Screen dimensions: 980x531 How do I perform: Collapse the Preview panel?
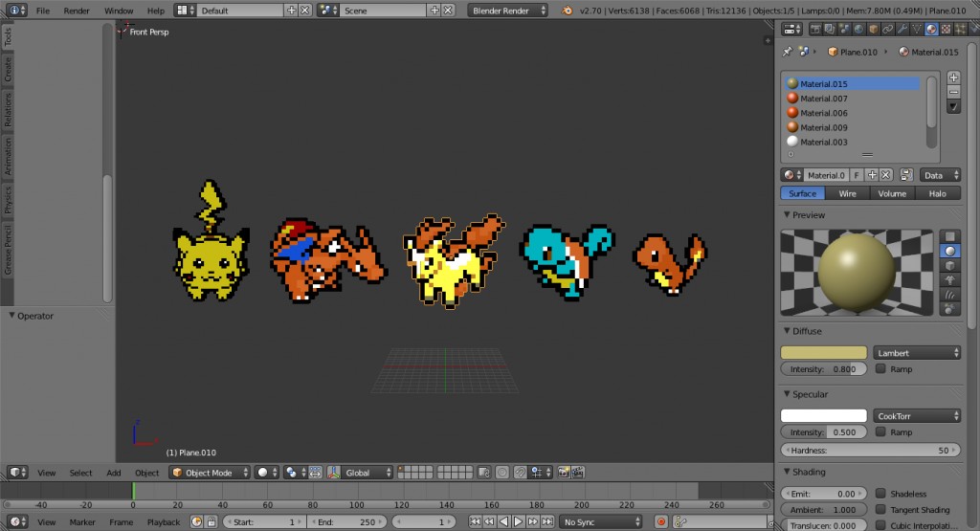tap(787, 215)
